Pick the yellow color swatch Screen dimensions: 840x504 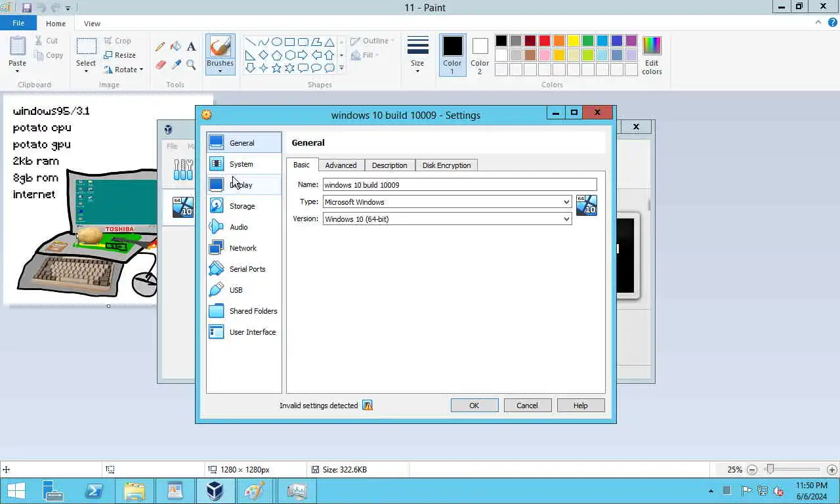pos(574,41)
